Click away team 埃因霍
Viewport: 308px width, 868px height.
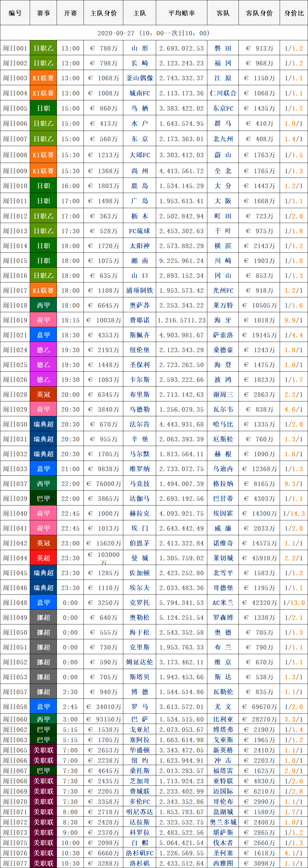pos(223,513)
